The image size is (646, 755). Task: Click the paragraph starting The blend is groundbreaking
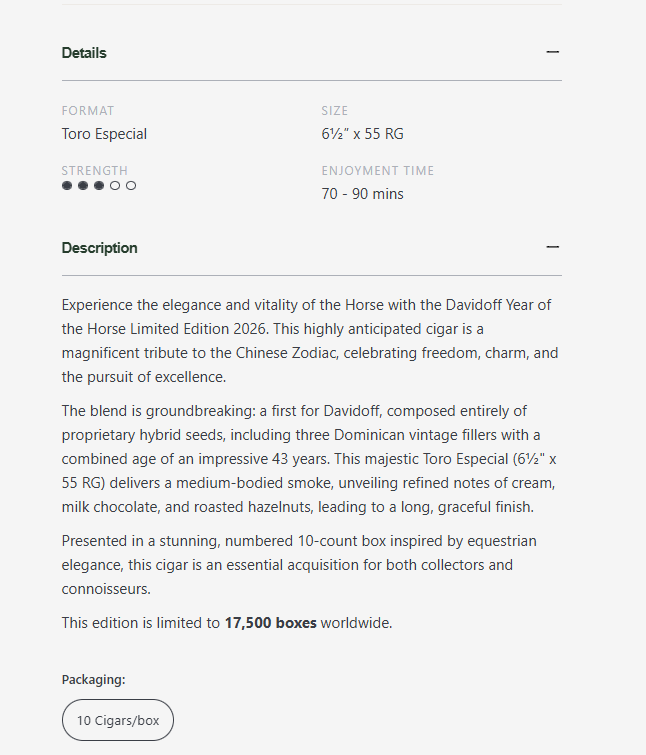(310, 459)
